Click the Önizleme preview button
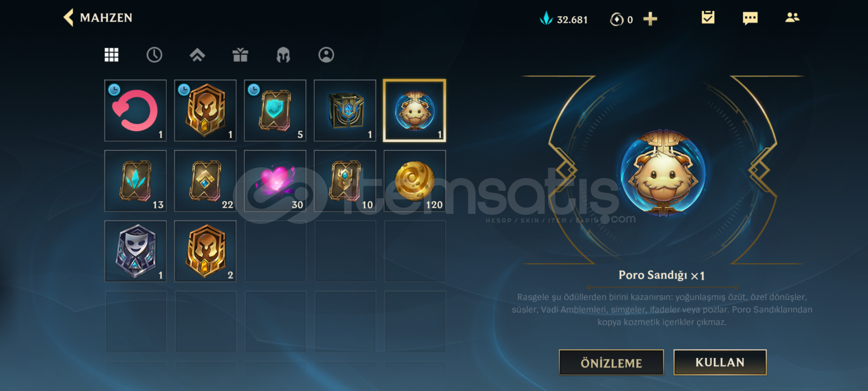Screen dimensions: 868x391 pos(611,362)
